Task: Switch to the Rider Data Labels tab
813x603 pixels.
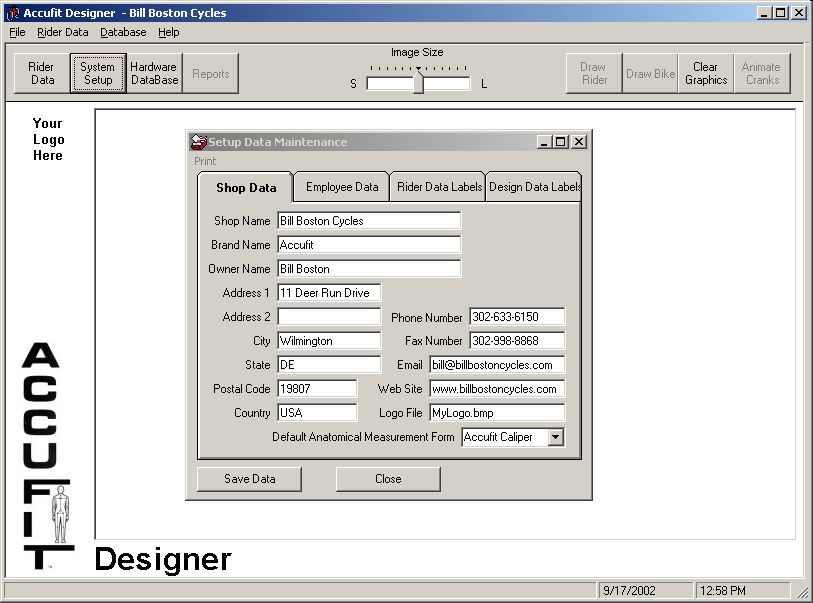Action: [439, 187]
